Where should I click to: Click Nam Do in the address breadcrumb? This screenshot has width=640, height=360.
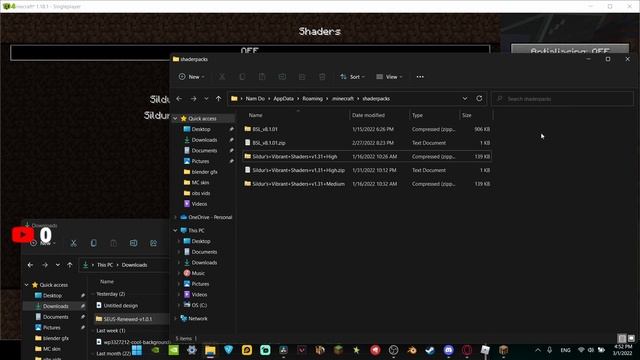(x=255, y=99)
